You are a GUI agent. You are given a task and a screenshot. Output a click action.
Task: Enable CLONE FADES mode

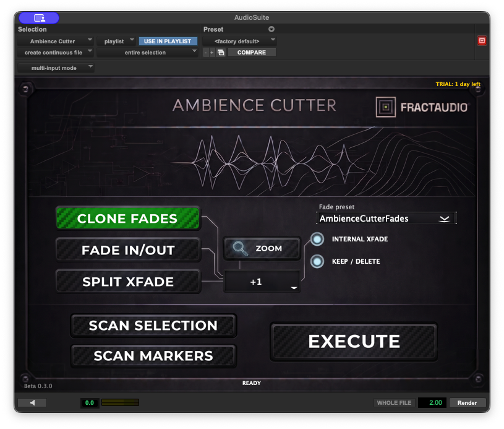127,219
